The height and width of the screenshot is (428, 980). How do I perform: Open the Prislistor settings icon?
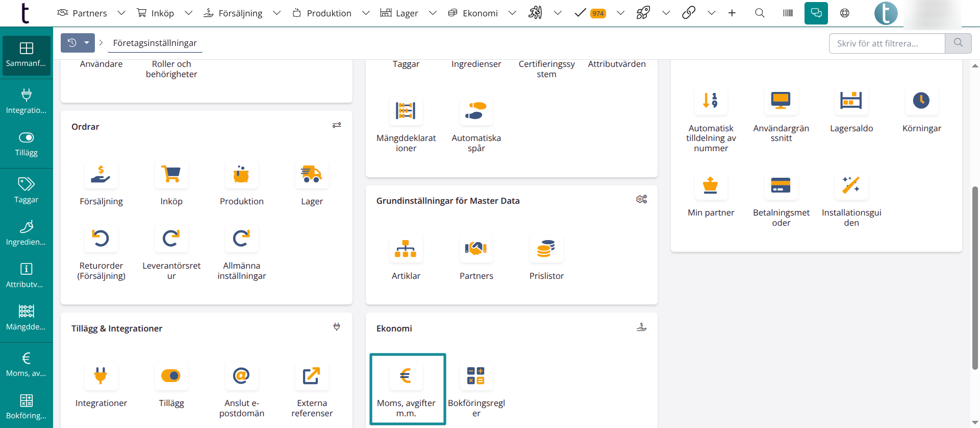click(546, 249)
